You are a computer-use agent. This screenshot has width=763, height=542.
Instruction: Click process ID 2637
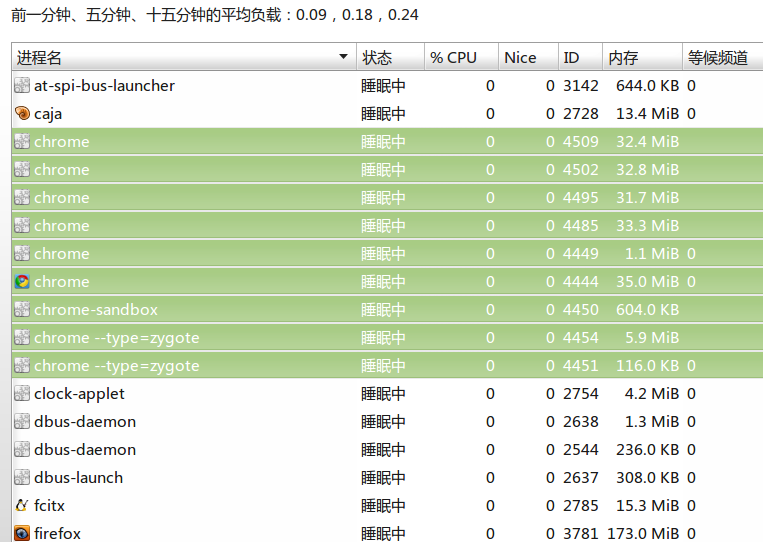pyautogui.click(x=581, y=477)
